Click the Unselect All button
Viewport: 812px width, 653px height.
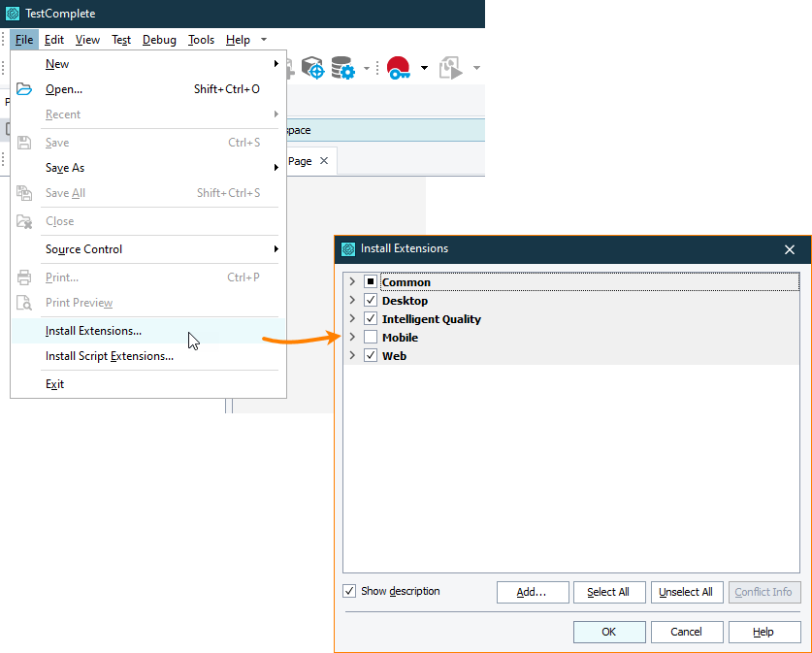687,592
